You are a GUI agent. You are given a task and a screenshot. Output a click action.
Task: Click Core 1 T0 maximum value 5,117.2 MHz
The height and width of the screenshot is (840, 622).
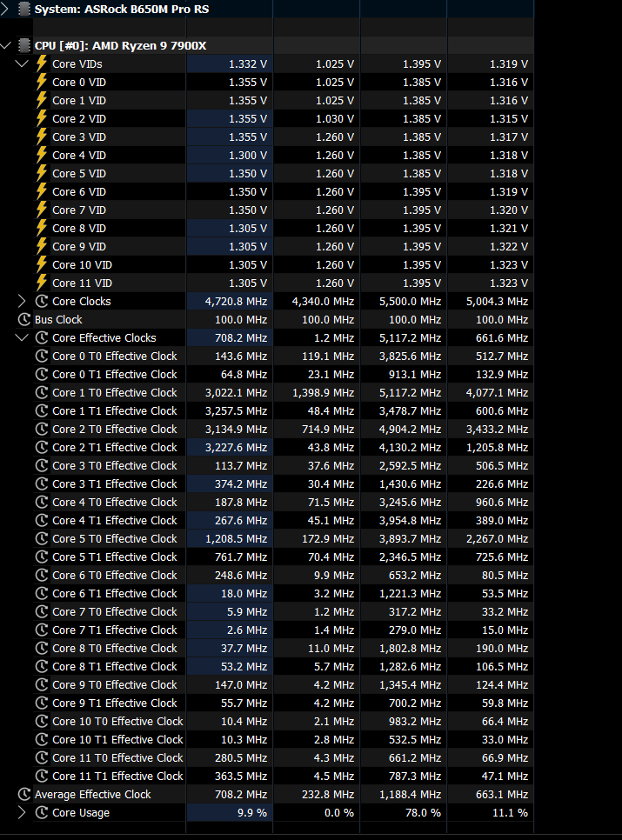point(411,392)
